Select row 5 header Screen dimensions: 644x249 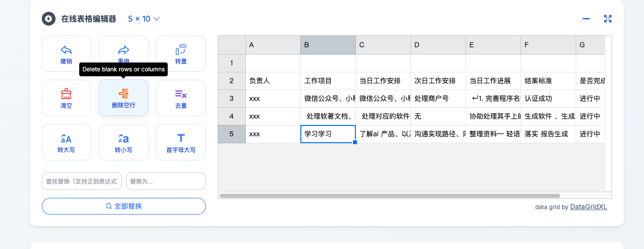click(232, 134)
